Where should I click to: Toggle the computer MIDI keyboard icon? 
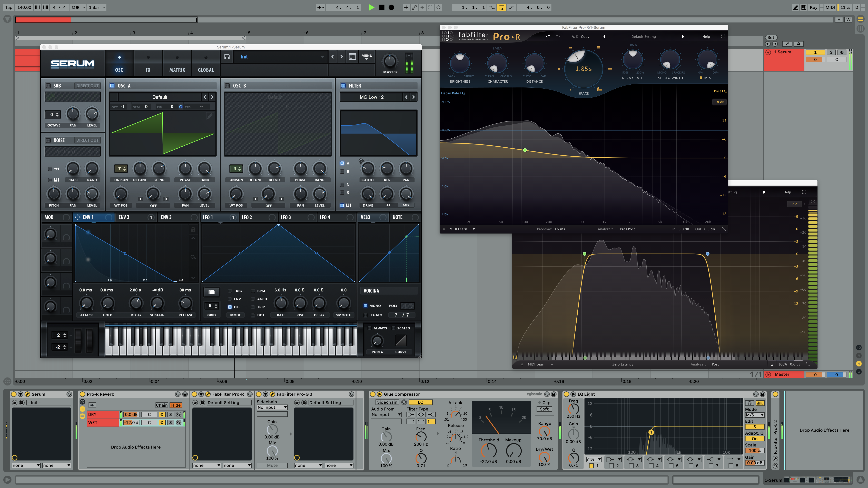tap(804, 7)
